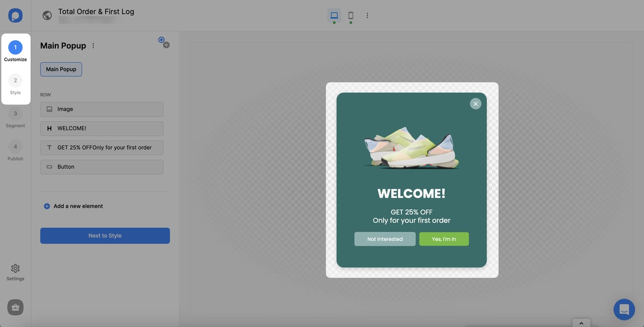
Task: Select the Image element row
Action: pyautogui.click(x=102, y=109)
